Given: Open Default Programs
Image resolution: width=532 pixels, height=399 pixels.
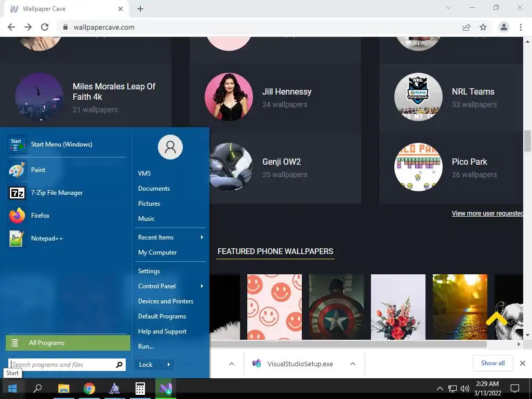Looking at the screenshot, I should point(162,316).
